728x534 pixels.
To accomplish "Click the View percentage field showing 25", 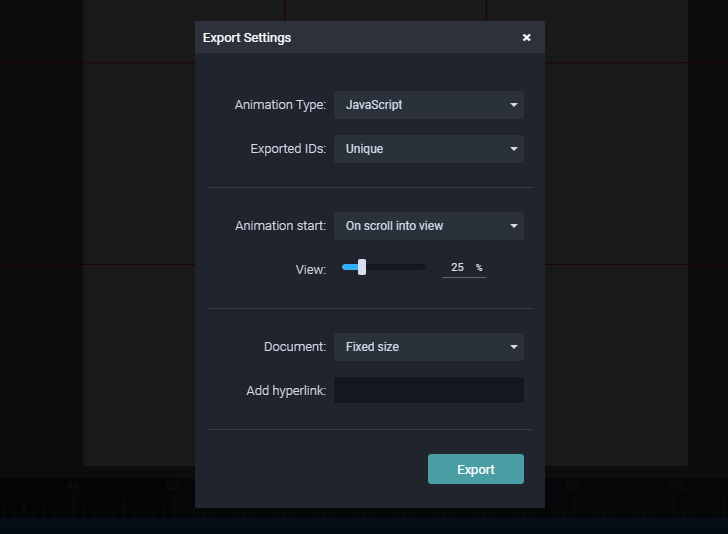I will click(464, 267).
